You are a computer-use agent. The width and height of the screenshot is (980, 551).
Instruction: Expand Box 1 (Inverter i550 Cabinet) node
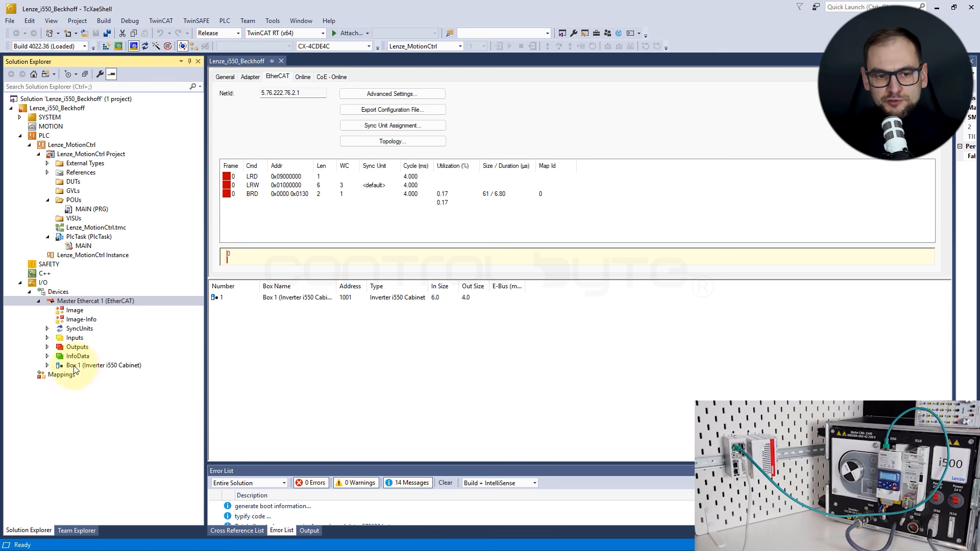coord(47,365)
